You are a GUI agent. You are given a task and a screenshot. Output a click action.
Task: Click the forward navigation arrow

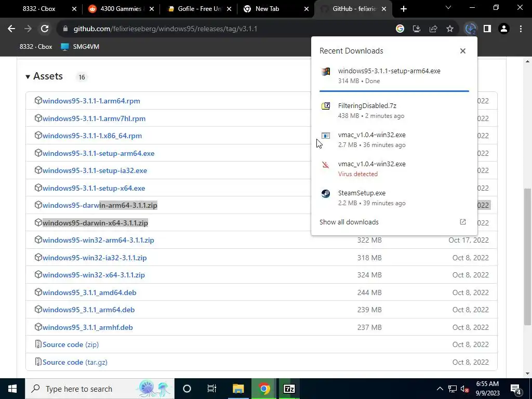point(28,29)
